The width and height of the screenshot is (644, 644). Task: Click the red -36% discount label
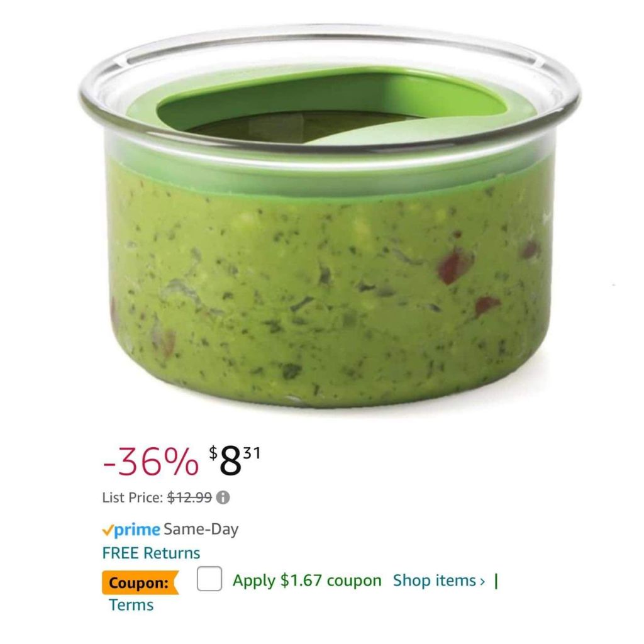pyautogui.click(x=151, y=462)
